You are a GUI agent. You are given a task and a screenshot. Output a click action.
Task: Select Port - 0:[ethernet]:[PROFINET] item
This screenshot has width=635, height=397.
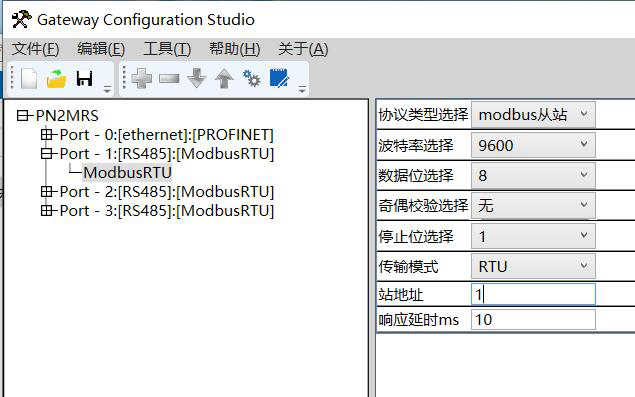click(166, 134)
